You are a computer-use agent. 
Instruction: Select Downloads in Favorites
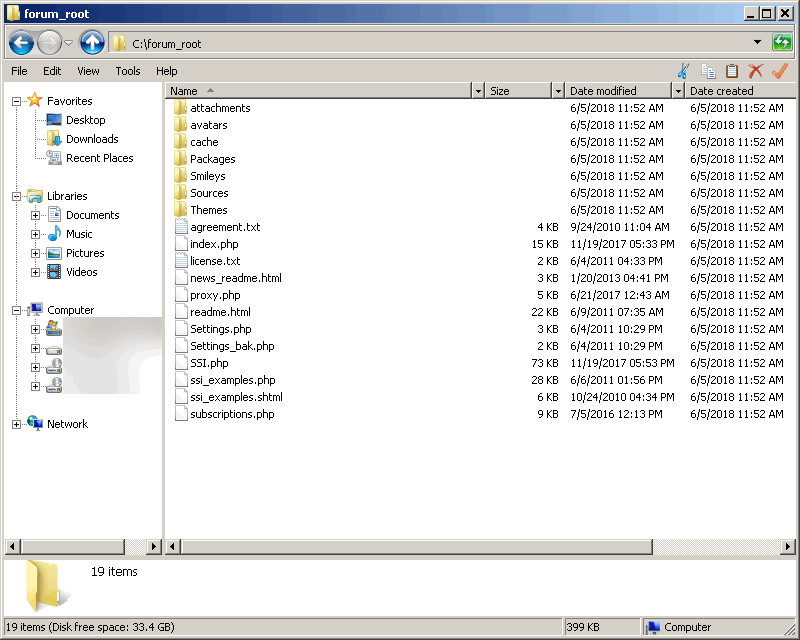point(92,139)
